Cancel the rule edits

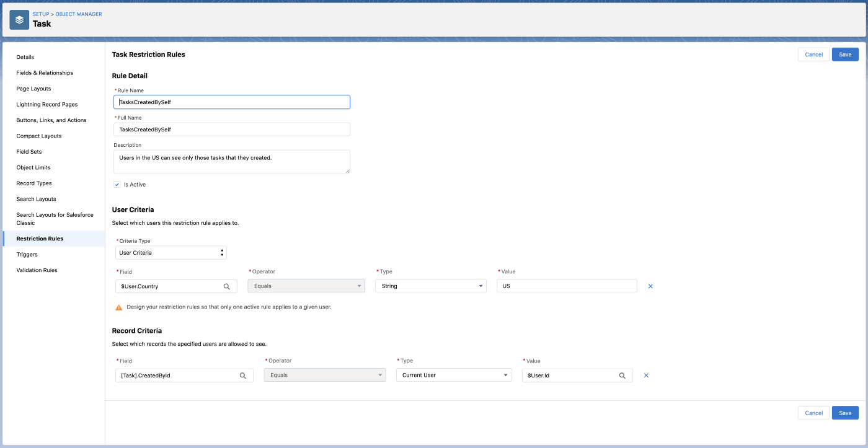coord(813,54)
